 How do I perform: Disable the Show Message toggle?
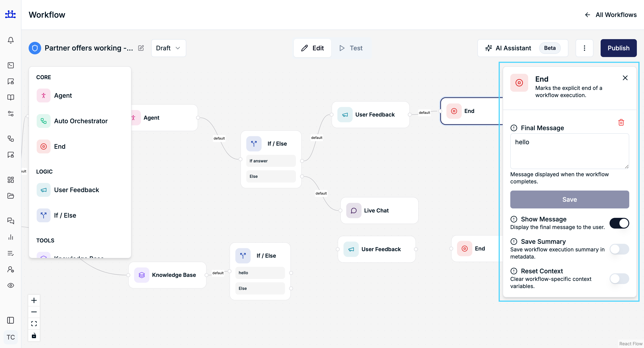click(x=619, y=223)
